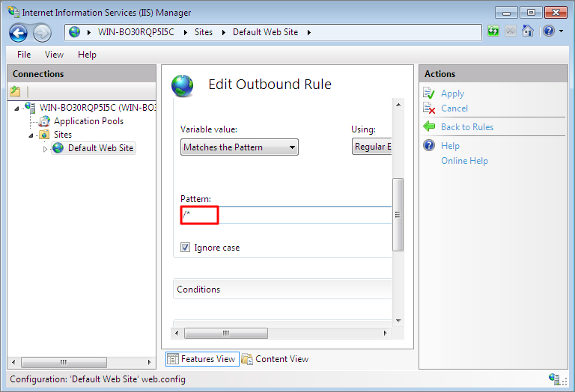This screenshot has height=392, width=575.
Task: Toggle the Ignore case checkbox
Action: pyautogui.click(x=185, y=248)
